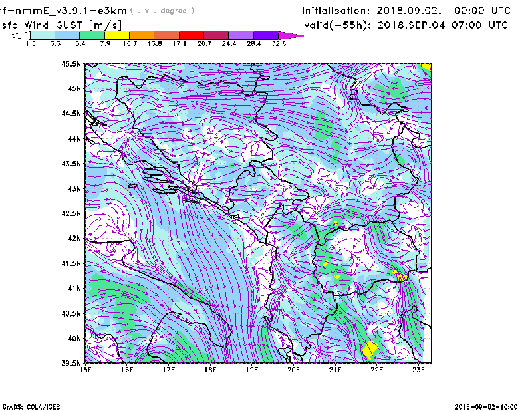Click the '41.5N' latitude label

click(71, 263)
